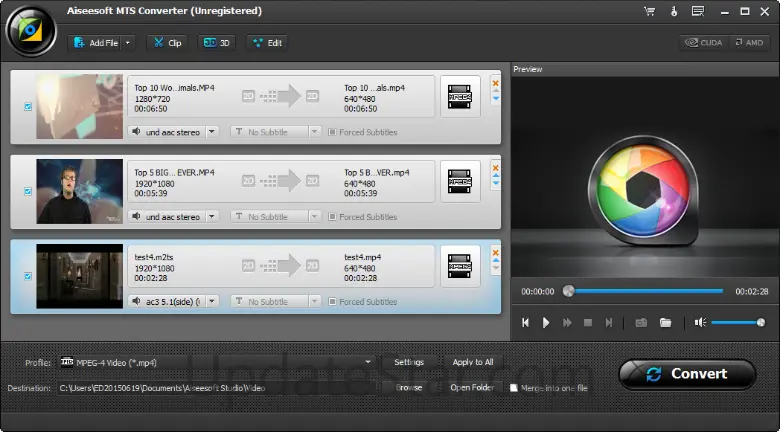Open subtitle dropdown for Top 10 file
The height and width of the screenshot is (432, 780).
tap(314, 132)
